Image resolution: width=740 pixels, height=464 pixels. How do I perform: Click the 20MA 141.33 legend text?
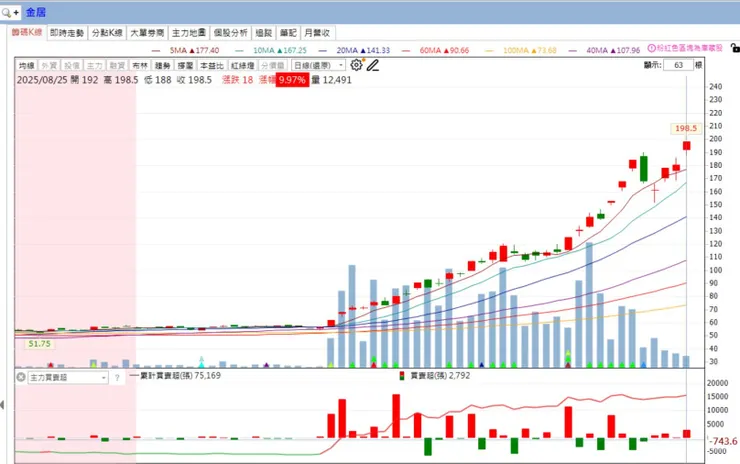pyautogui.click(x=363, y=51)
